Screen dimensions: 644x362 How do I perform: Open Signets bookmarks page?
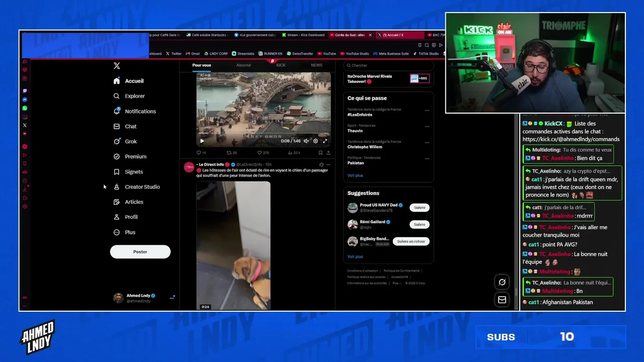pyautogui.click(x=128, y=171)
